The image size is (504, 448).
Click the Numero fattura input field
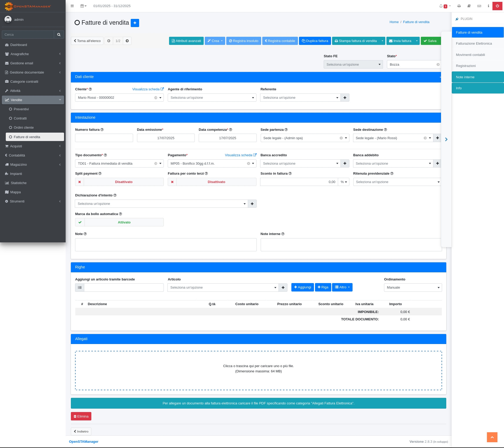104,138
